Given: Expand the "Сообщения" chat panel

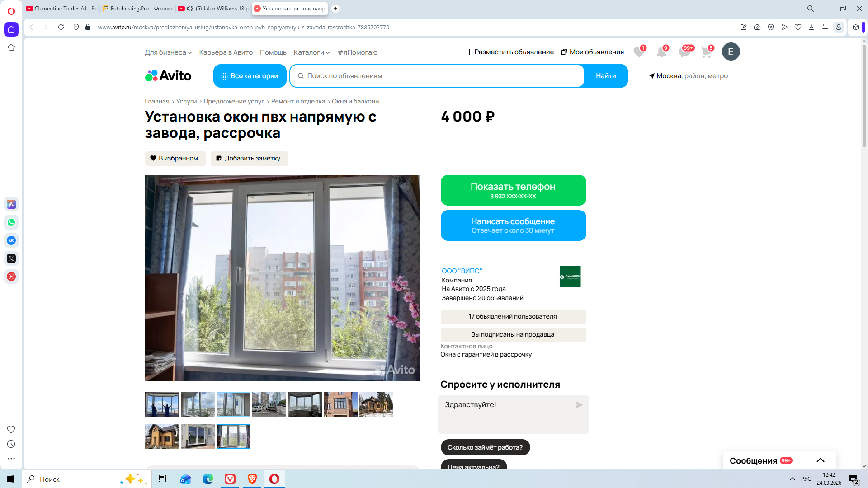Looking at the screenshot, I should 820,460.
